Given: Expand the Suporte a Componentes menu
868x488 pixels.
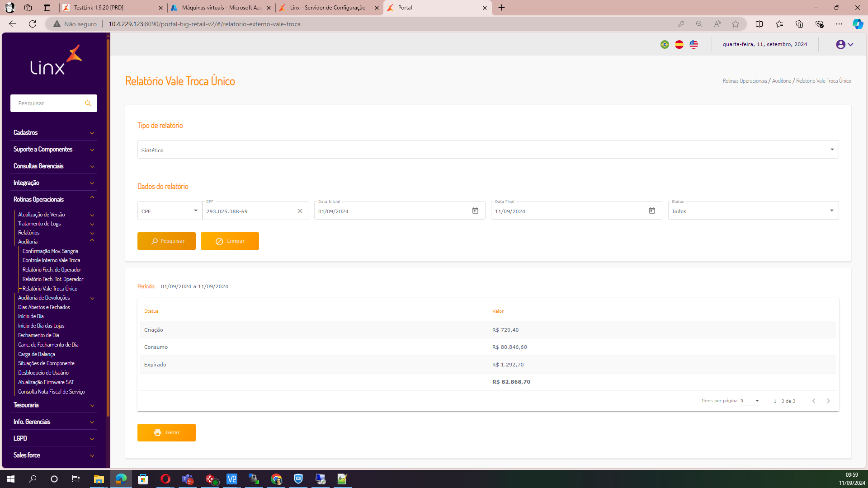Looking at the screenshot, I should [53, 150].
